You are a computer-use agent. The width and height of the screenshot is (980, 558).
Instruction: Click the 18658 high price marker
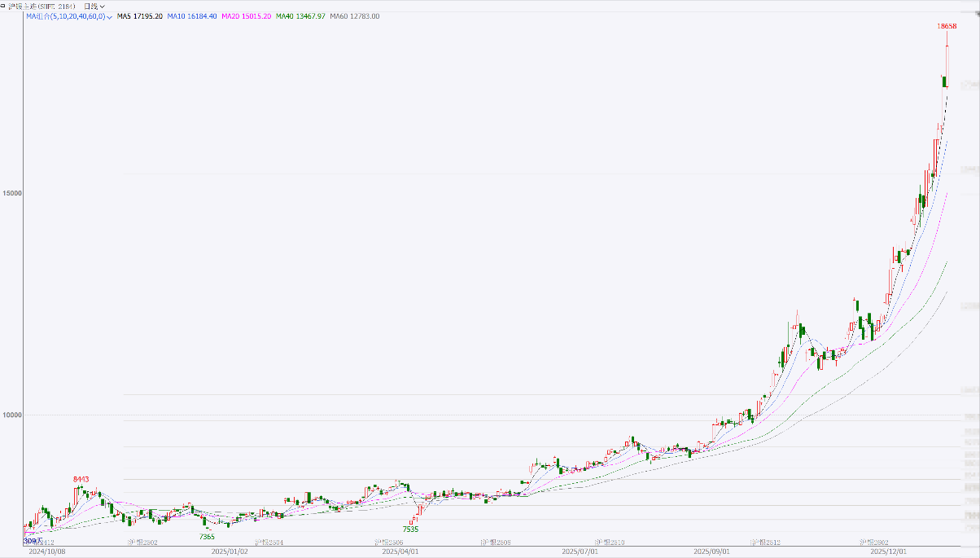tap(947, 26)
